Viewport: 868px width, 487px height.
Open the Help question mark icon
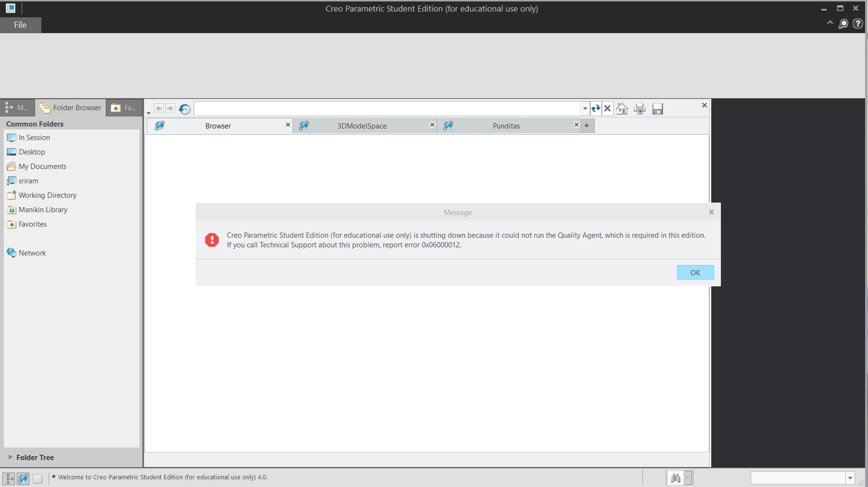(x=857, y=24)
